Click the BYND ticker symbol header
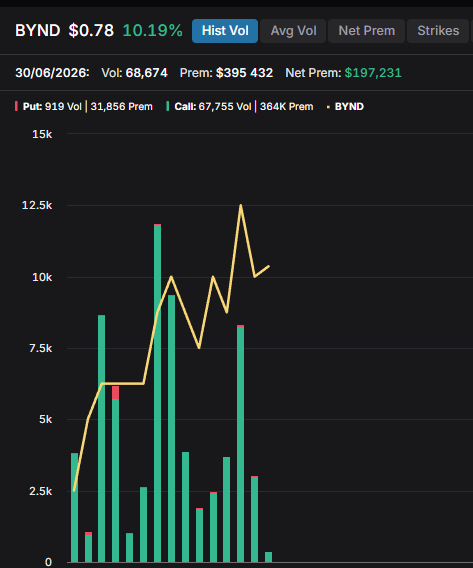 pos(38,30)
